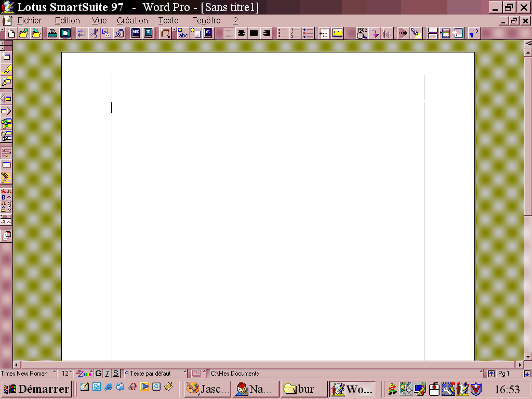Open the Création menu
This screenshot has height=399, width=532.
coord(132,21)
